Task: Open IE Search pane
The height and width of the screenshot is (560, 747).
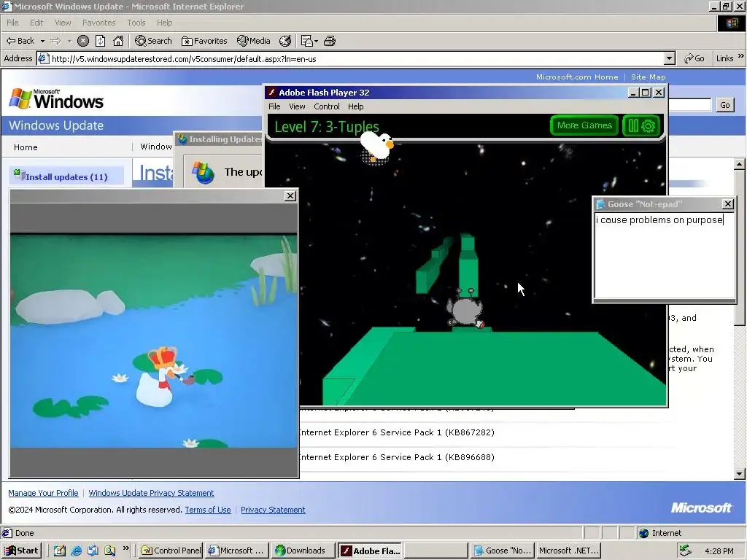Action: click(x=153, y=41)
